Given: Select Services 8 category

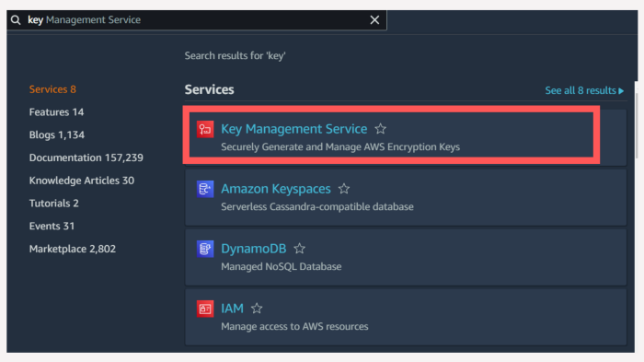Looking at the screenshot, I should point(52,89).
